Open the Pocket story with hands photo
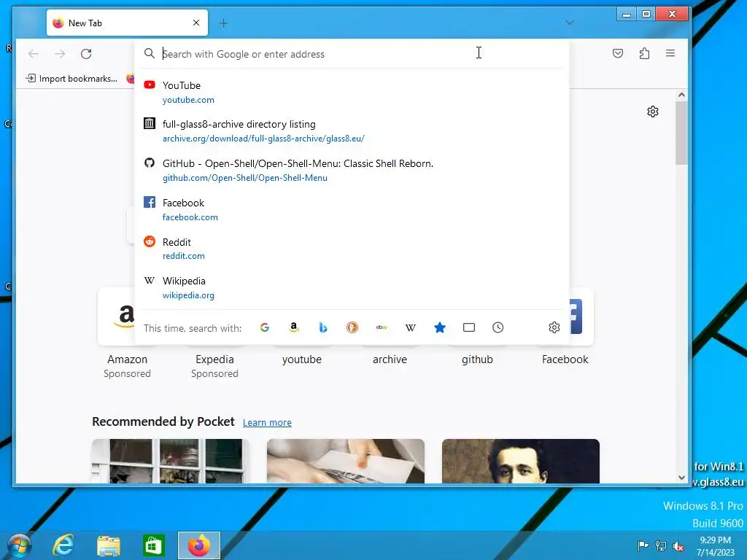Screen dimensions: 747x560 point(345,461)
